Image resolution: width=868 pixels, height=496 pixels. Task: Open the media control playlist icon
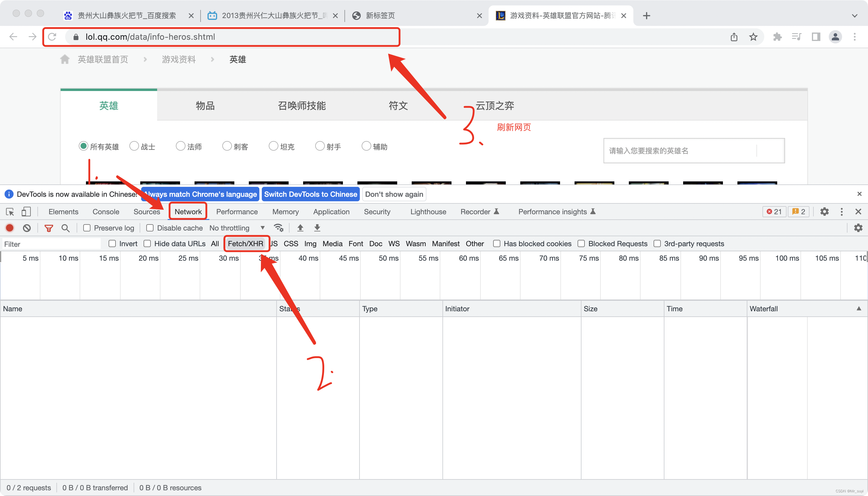(x=797, y=36)
